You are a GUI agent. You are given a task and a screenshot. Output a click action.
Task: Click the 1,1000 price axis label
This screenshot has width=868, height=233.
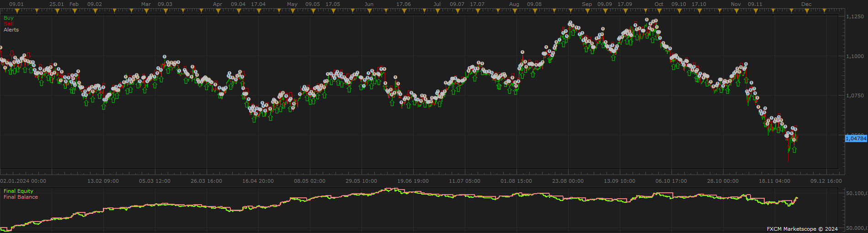pos(855,56)
